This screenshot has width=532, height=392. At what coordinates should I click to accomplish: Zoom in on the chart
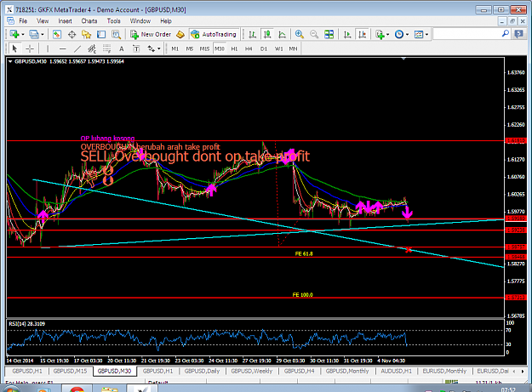coord(299,34)
